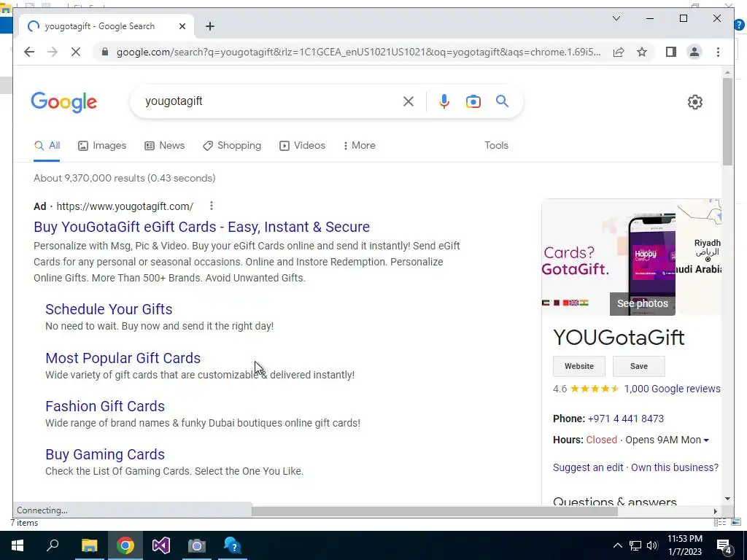Open the Schedule Your Gifts link
The image size is (747, 560).
point(109,309)
